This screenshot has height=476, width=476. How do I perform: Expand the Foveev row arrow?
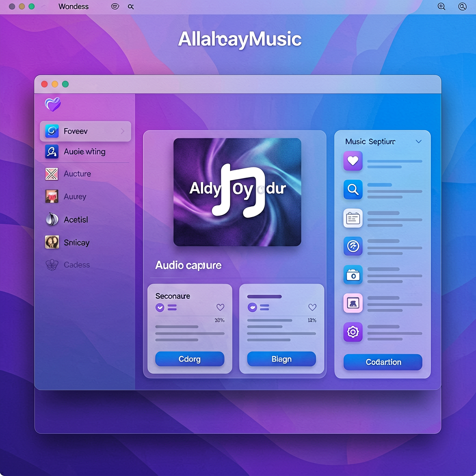click(x=123, y=131)
